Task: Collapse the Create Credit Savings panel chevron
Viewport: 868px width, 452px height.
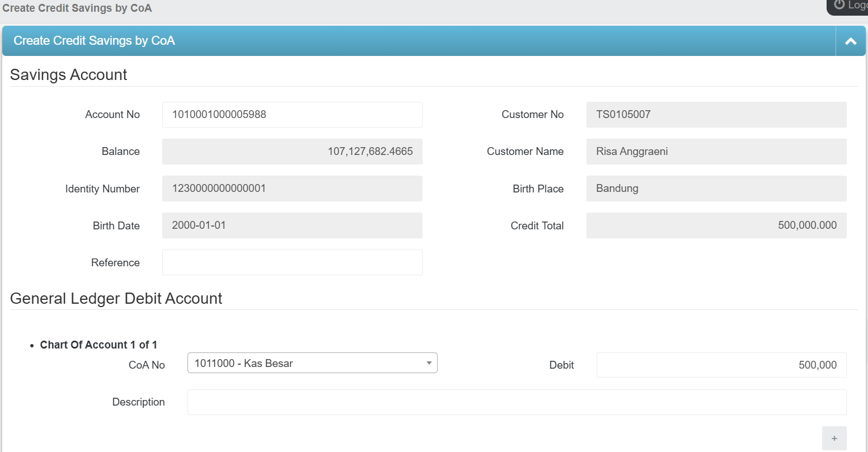Action: point(850,41)
